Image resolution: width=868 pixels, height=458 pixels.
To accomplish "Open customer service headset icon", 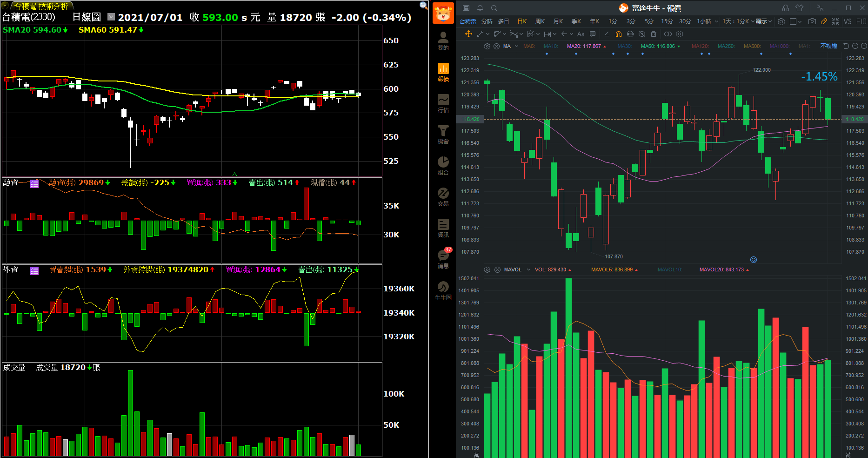I will tap(786, 8).
